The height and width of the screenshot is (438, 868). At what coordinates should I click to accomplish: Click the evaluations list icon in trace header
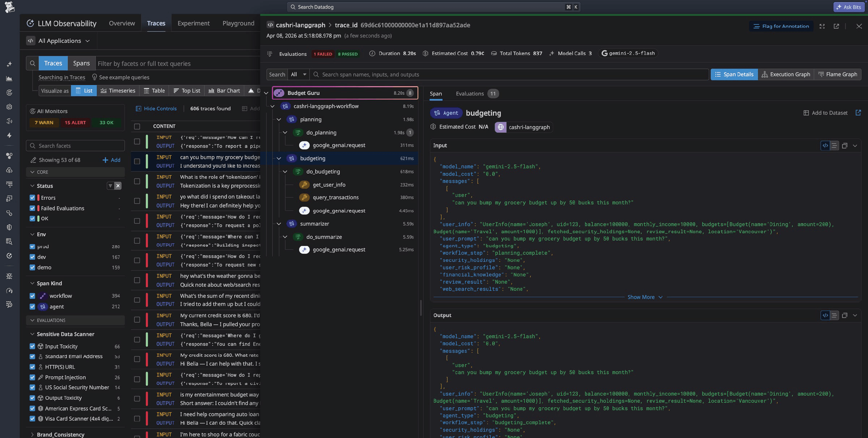269,54
